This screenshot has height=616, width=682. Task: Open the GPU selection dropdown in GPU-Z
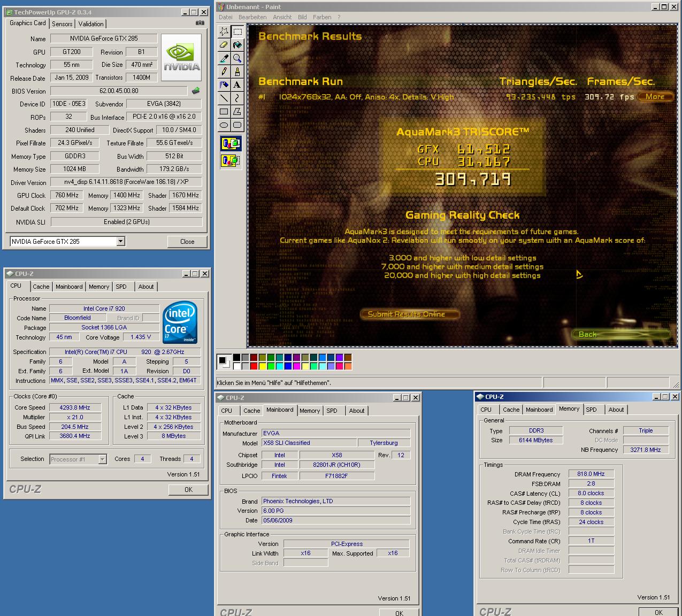[120, 241]
